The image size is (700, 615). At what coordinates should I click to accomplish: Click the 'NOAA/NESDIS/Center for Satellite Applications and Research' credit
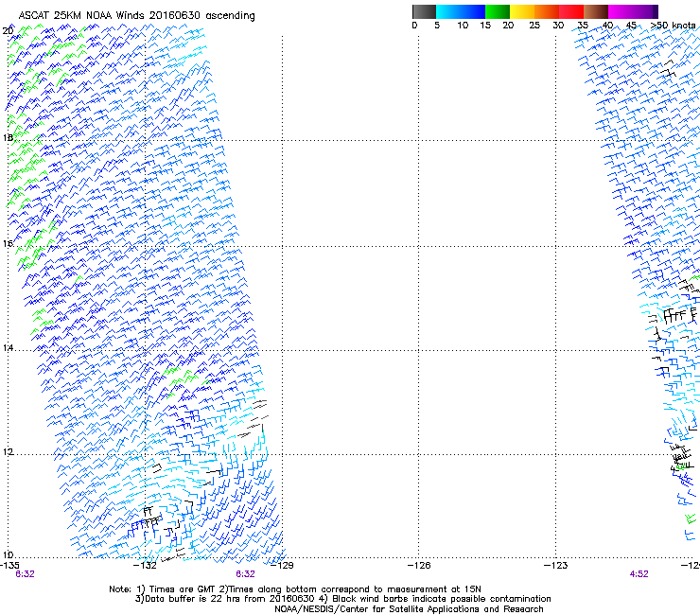(x=409, y=609)
